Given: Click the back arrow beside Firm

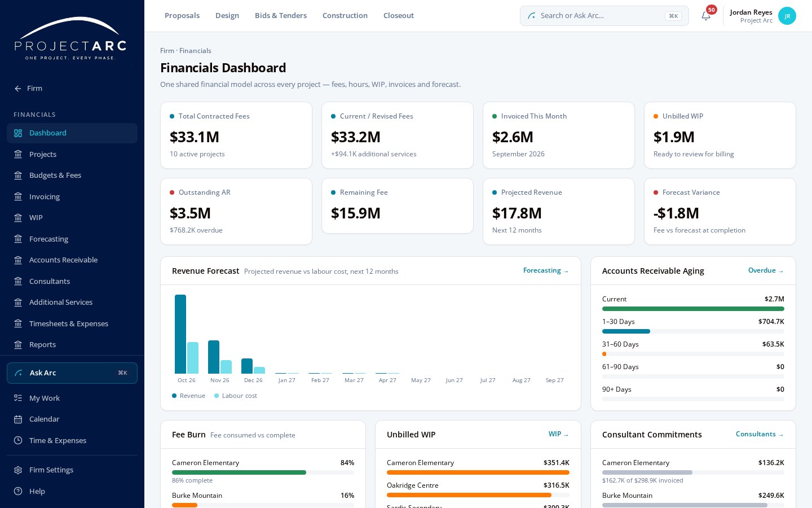Looking at the screenshot, I should click(18, 89).
